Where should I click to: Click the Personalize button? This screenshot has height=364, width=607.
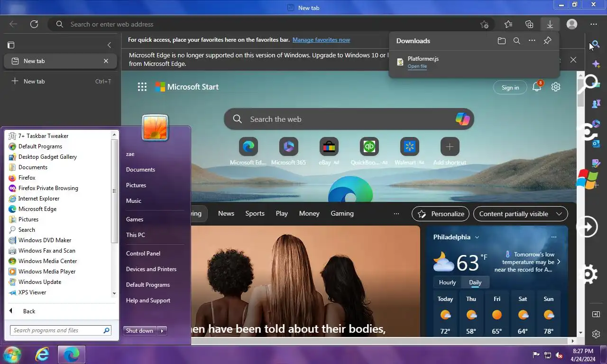[x=441, y=214]
